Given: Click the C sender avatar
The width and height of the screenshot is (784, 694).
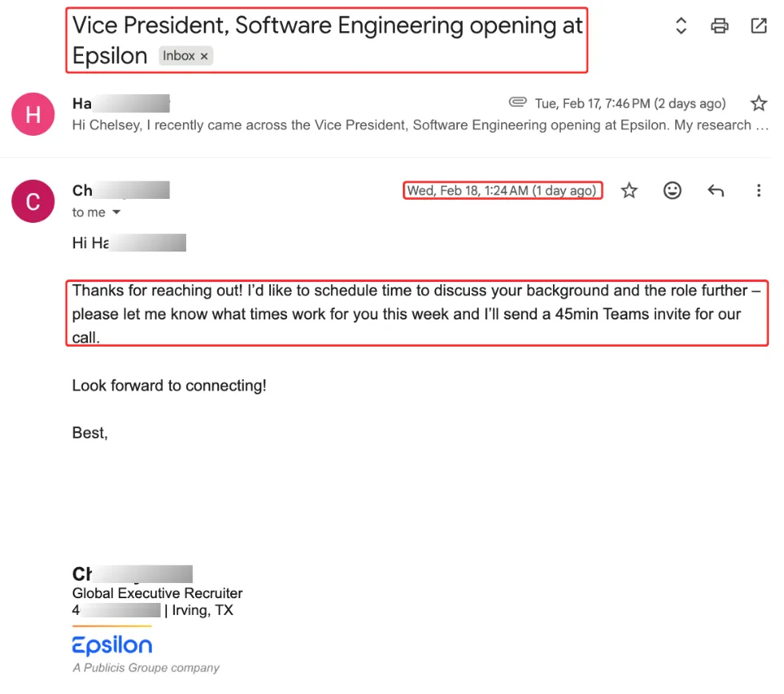Looking at the screenshot, I should (33, 201).
